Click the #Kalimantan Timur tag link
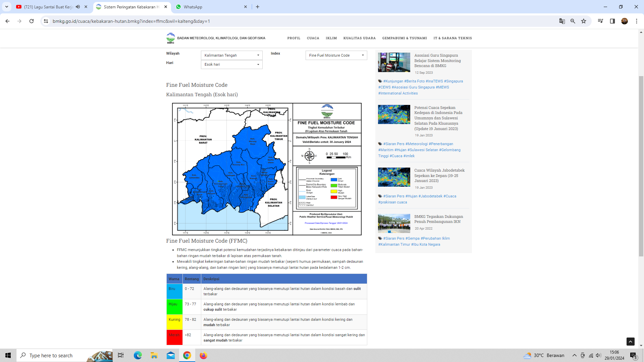 tap(394, 244)
